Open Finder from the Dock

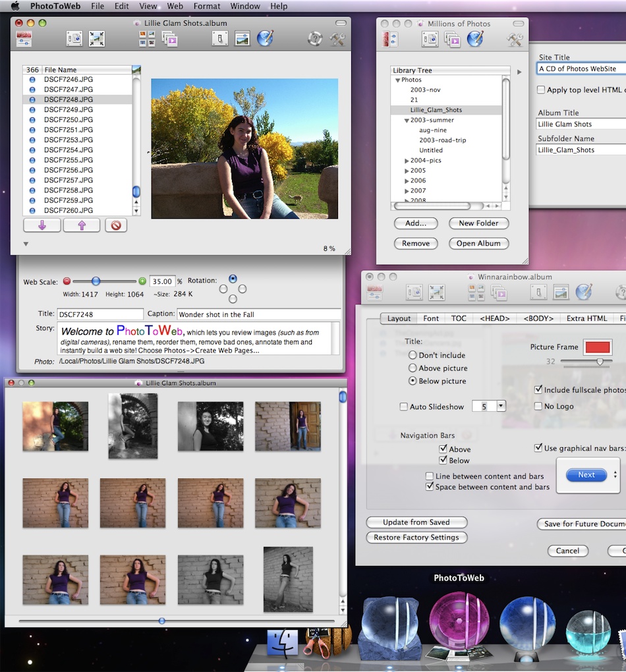click(282, 644)
